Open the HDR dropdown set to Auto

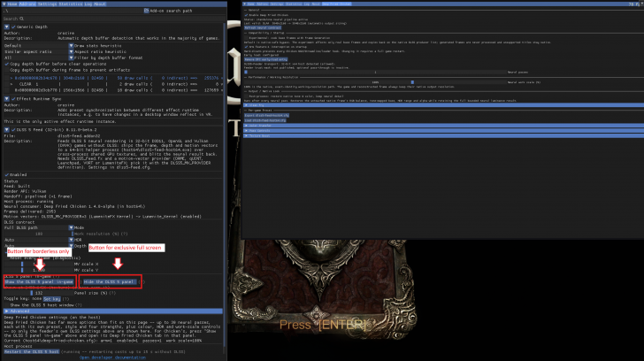tap(39, 240)
